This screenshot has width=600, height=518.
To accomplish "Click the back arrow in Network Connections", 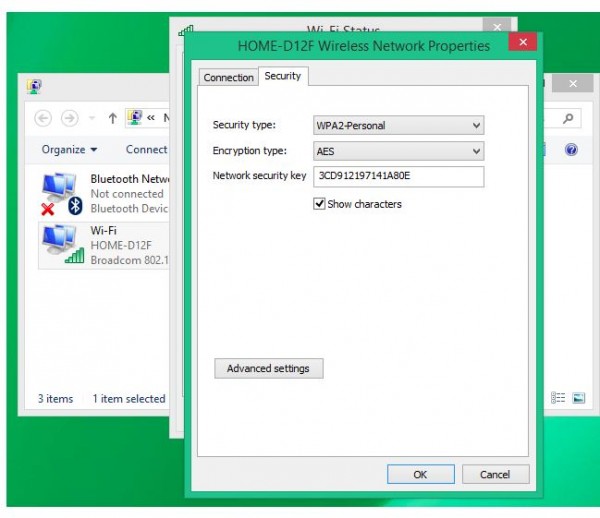I will coord(43,118).
